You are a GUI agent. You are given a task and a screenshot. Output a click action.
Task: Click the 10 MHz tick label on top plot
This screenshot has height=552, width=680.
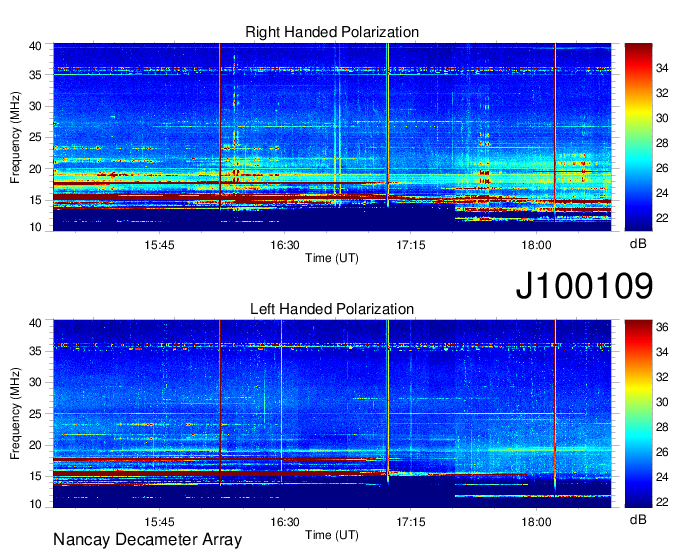pos(35,227)
